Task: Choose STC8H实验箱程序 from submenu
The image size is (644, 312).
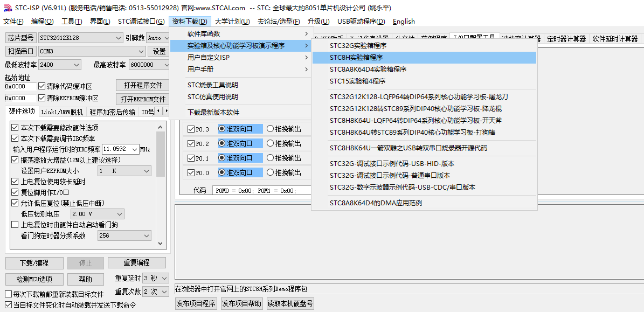Action: 424,58
